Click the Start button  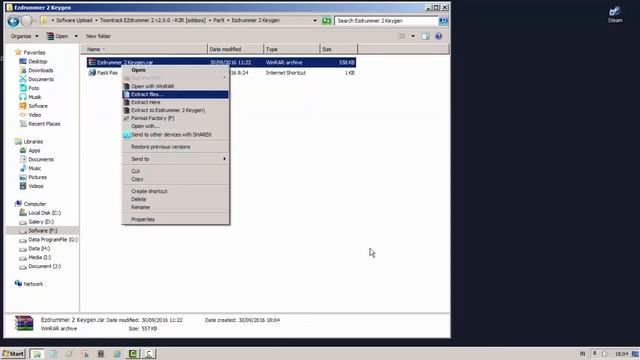click(x=13, y=353)
